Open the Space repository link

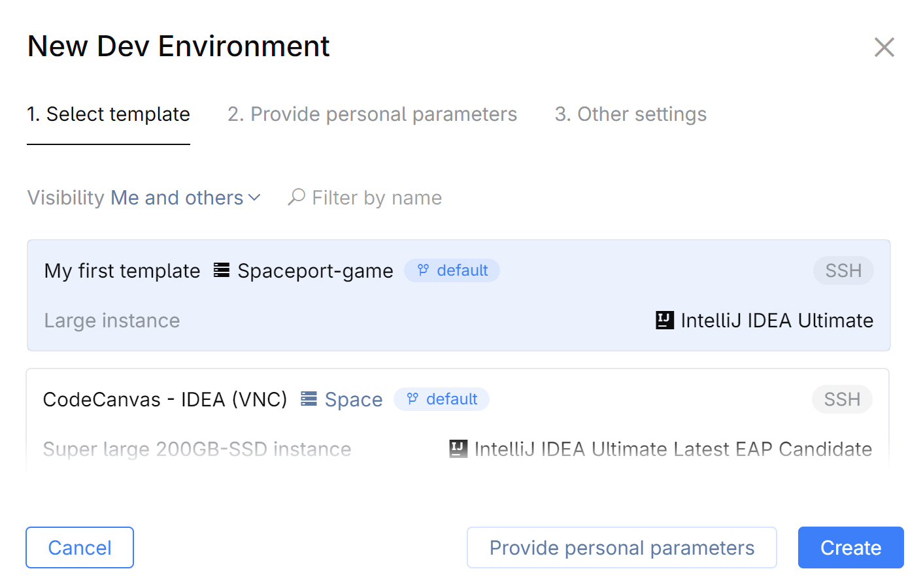coord(353,399)
